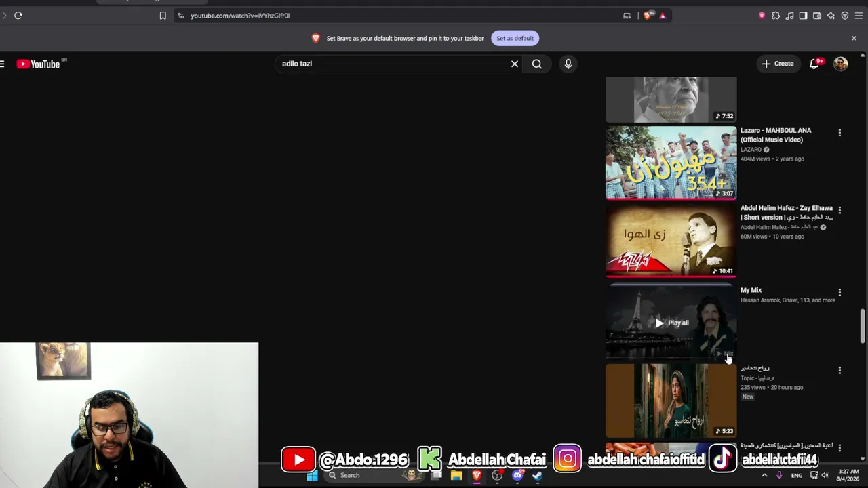The width and height of the screenshot is (868, 488).
Task: Click Play all on the My Mix thumbnail
Action: coord(671,323)
